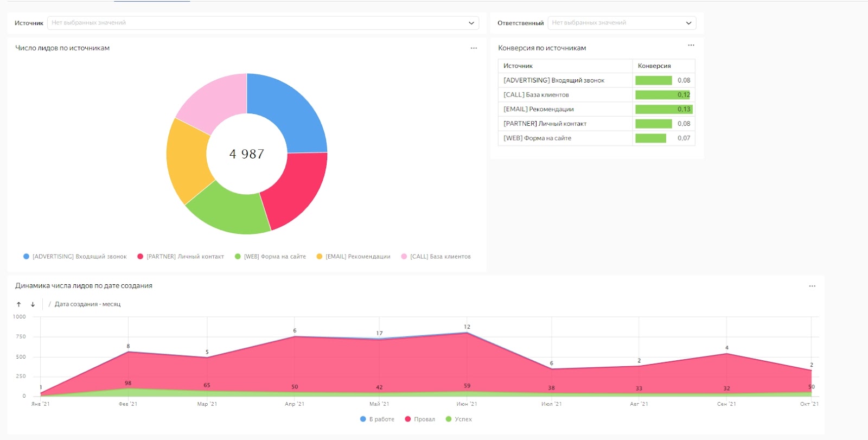Click conversion value 0,07 cell

tap(663, 138)
